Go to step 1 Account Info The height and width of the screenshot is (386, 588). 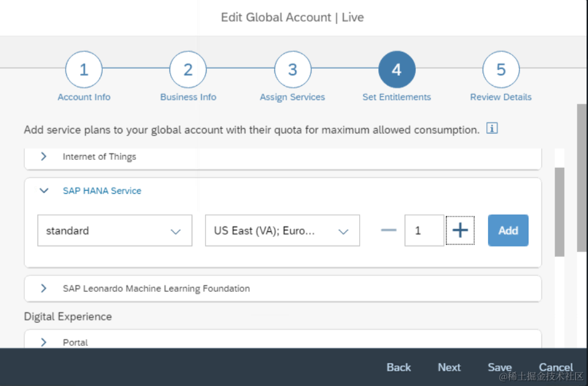(x=84, y=70)
